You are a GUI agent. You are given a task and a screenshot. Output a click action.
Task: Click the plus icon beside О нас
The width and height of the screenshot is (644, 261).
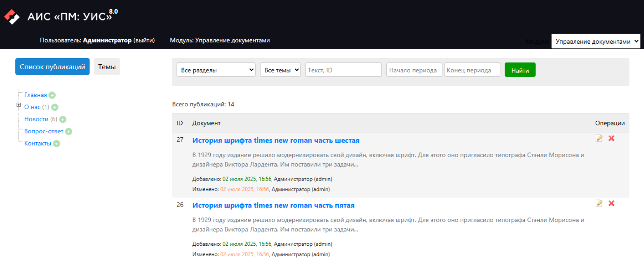point(54,108)
